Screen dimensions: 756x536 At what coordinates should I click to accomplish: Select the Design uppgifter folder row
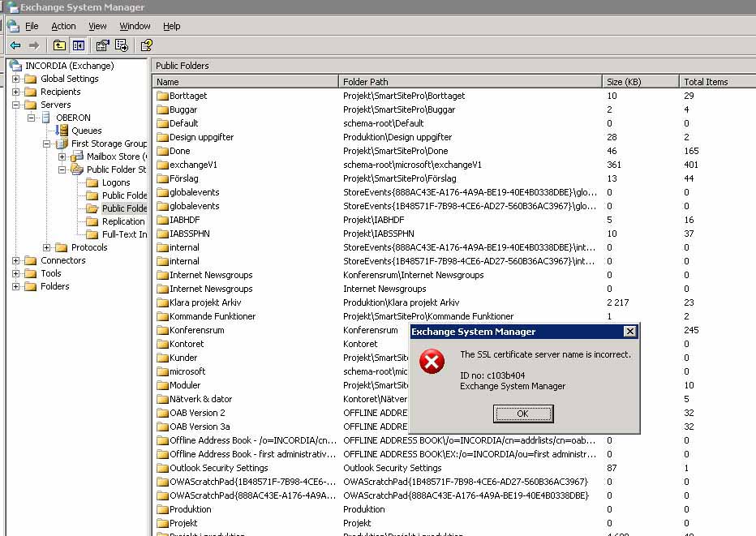(201, 137)
